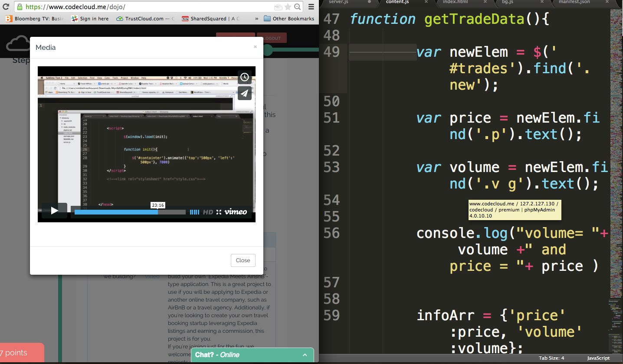This screenshot has height=364, width=623.
Task: Bookmark this page with the star icon
Action: pyautogui.click(x=288, y=7)
